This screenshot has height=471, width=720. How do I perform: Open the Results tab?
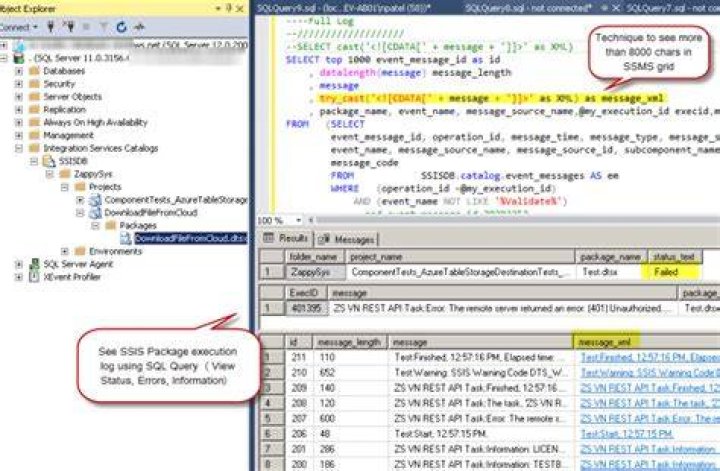pos(287,238)
